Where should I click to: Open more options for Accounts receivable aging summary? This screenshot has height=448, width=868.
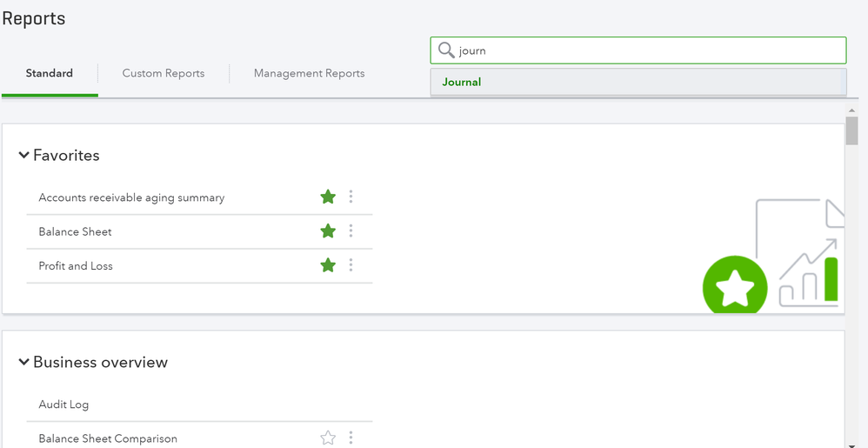(x=351, y=197)
